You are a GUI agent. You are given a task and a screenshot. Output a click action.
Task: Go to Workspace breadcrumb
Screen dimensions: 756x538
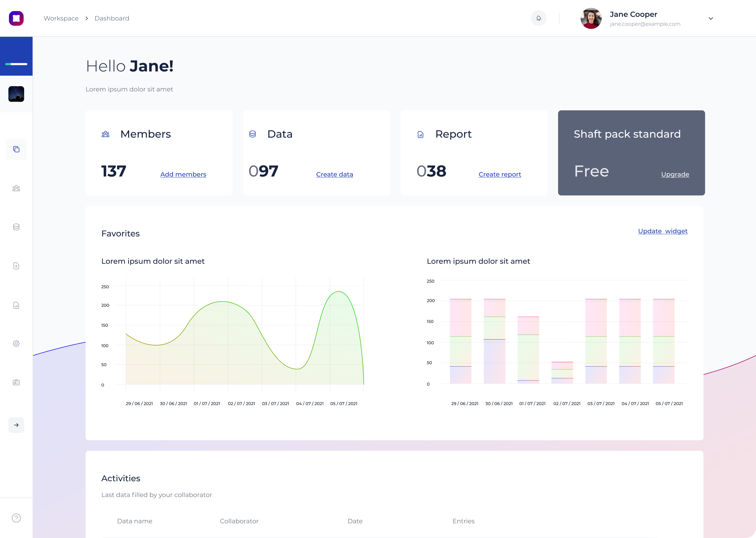click(x=61, y=19)
